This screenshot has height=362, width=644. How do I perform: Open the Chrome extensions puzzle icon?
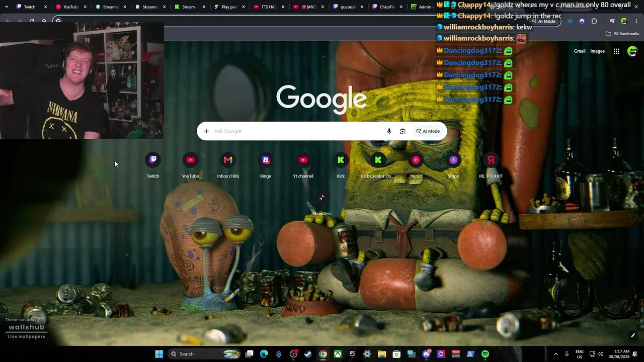pyautogui.click(x=594, y=21)
